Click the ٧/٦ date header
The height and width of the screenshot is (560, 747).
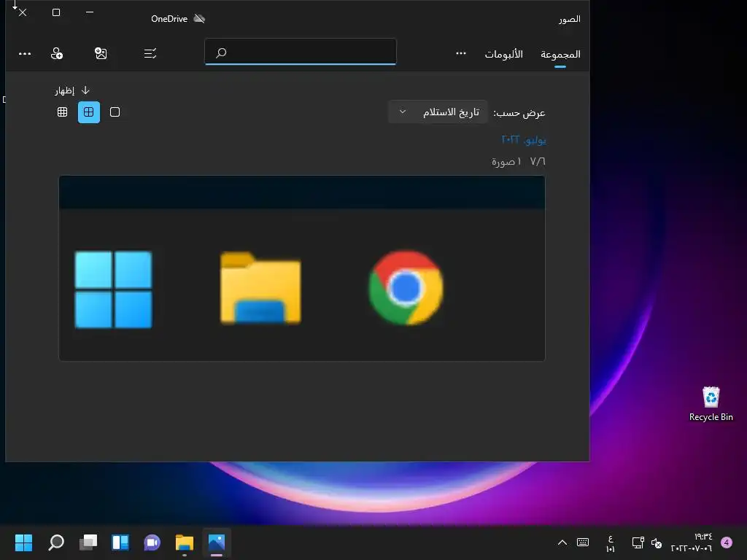click(x=538, y=161)
